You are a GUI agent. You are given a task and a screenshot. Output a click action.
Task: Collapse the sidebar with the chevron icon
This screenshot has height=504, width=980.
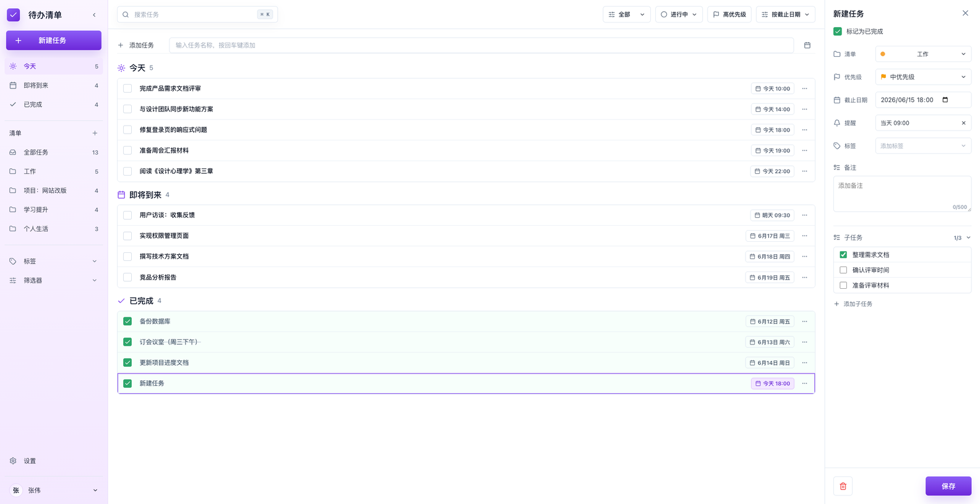94,15
